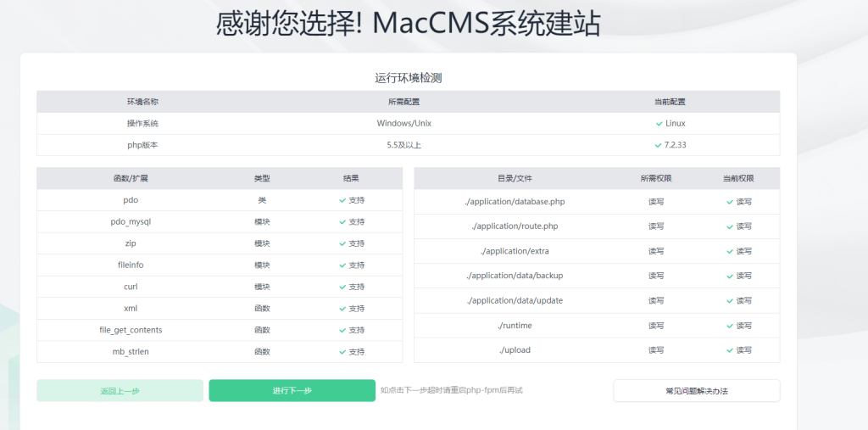Click the 当前权限 column header

click(738, 178)
